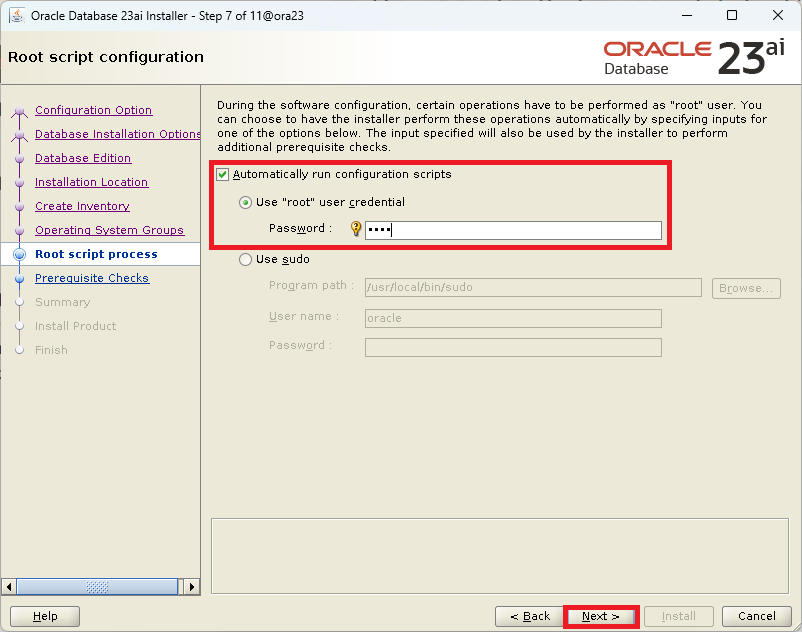Click left arrow of sidebar scrollbar

9,586
